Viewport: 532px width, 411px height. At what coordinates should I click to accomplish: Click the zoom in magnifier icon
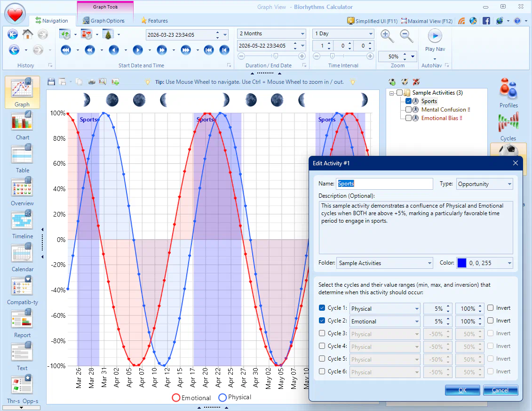(x=387, y=36)
